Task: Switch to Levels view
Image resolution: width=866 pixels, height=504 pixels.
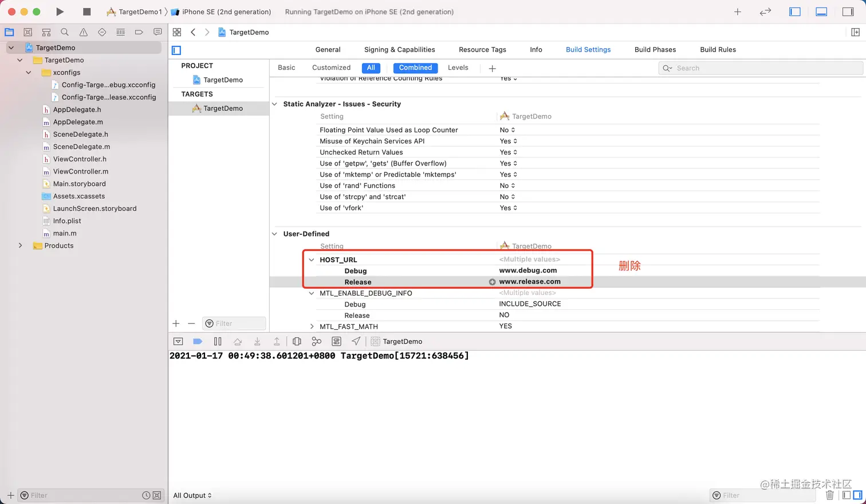Action: pyautogui.click(x=458, y=68)
